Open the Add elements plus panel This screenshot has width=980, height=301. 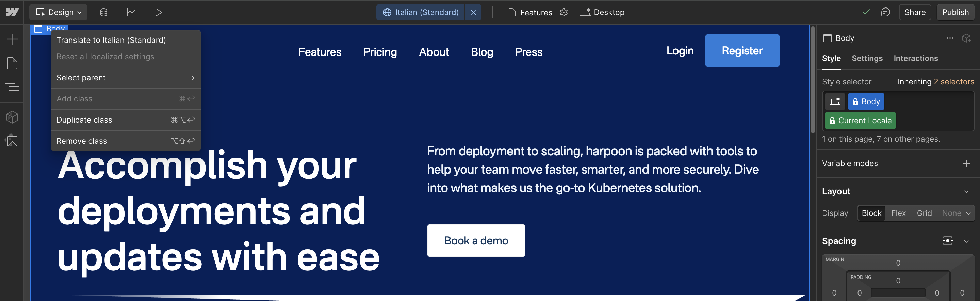(12, 39)
